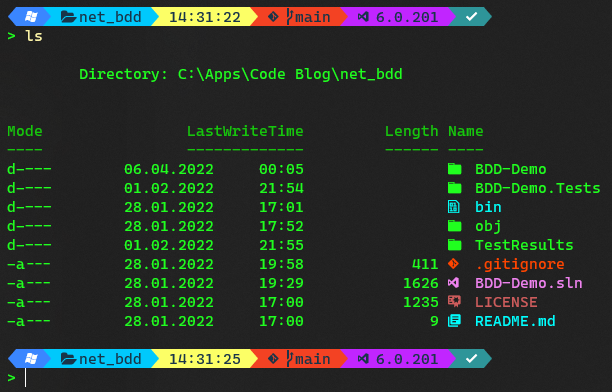Screen dimensions: 612x392
Task: Click the time 17:01 in bin row
Action: [x=281, y=207]
